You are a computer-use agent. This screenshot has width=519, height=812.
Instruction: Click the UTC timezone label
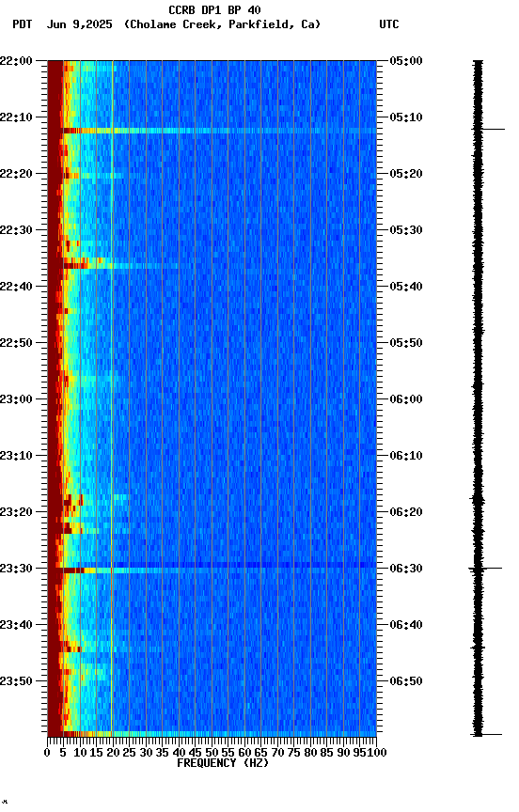point(389,24)
